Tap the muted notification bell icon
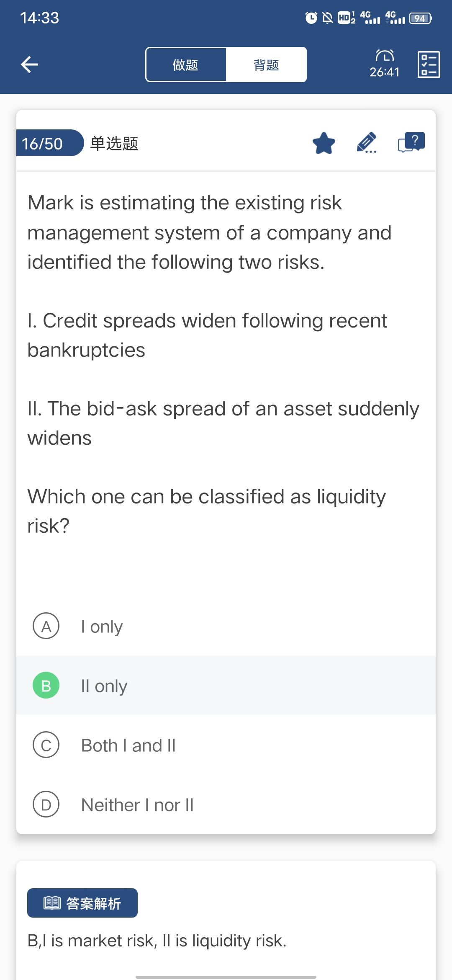 tap(327, 18)
